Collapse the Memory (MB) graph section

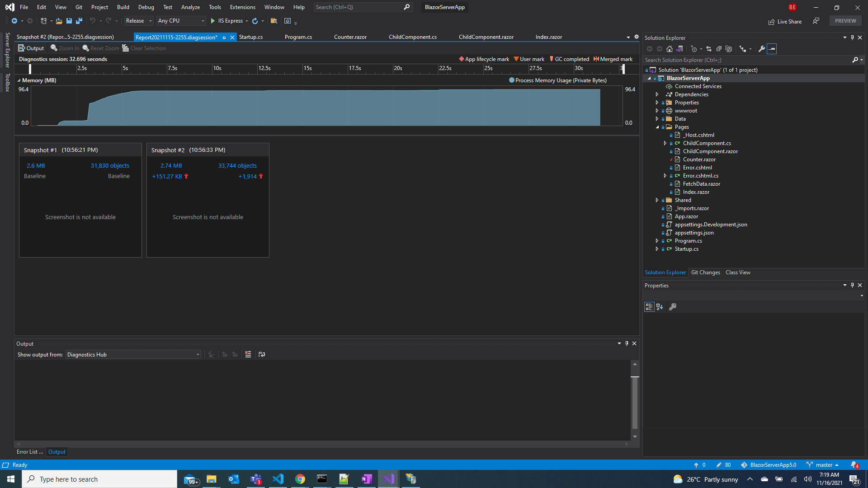click(x=19, y=80)
